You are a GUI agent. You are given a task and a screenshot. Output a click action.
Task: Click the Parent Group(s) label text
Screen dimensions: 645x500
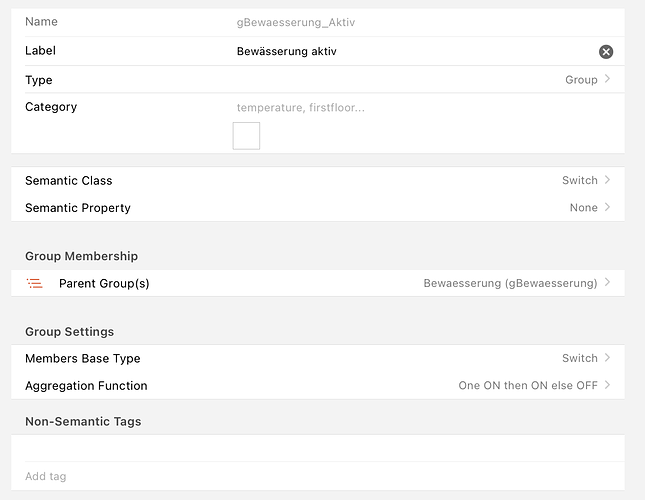[x=104, y=283]
